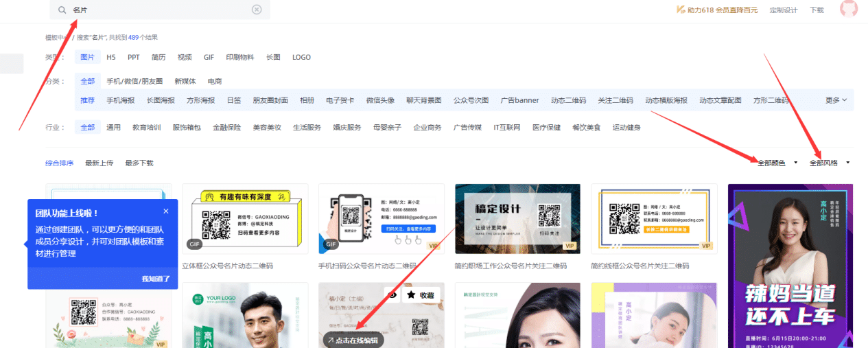Click the 收藏 star button on the hovered template
Screen dimensions: 868x348
pyautogui.click(x=421, y=295)
